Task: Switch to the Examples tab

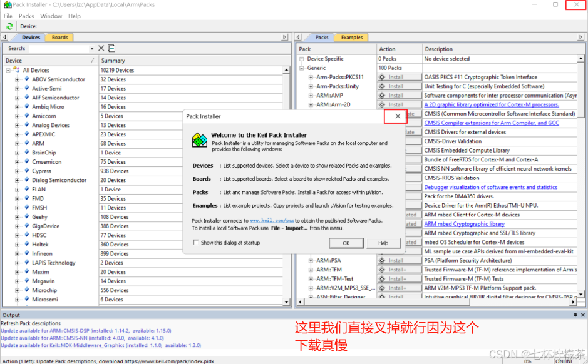Action: coord(352,38)
